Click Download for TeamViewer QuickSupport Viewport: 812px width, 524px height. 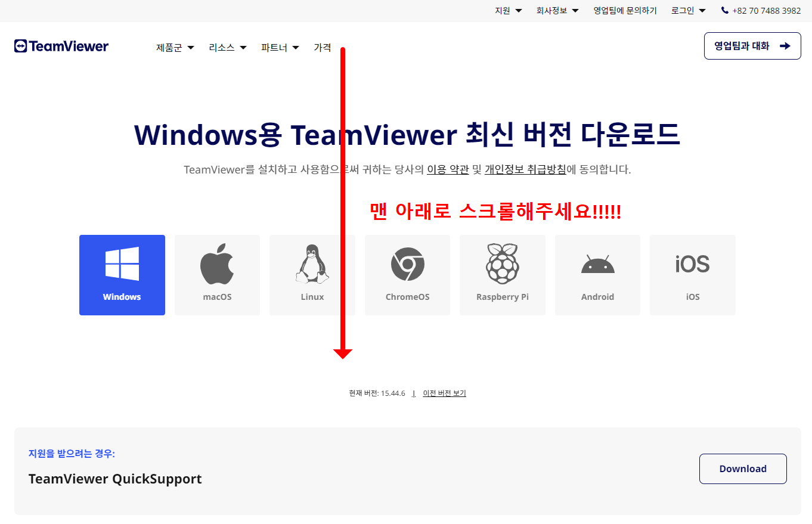[x=743, y=469]
